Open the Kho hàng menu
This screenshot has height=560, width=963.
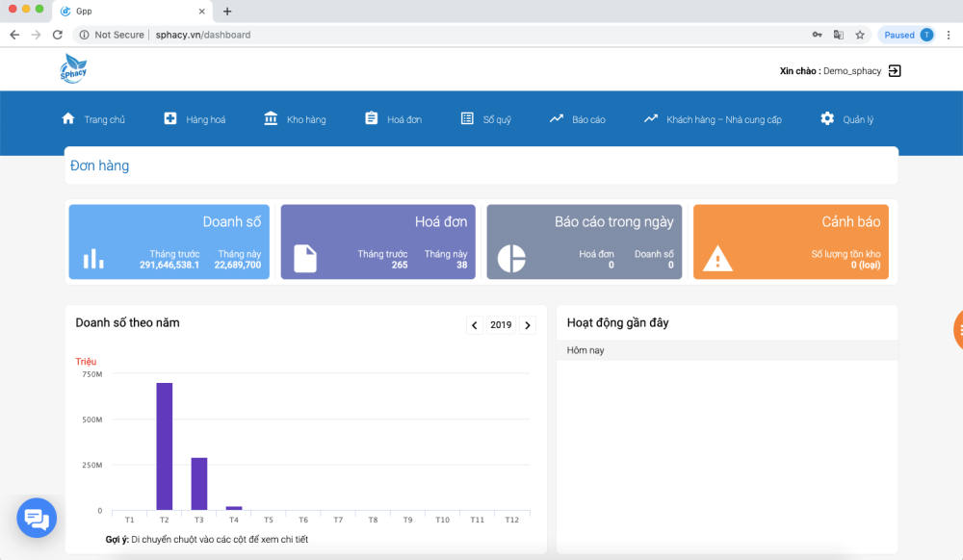[x=295, y=119]
